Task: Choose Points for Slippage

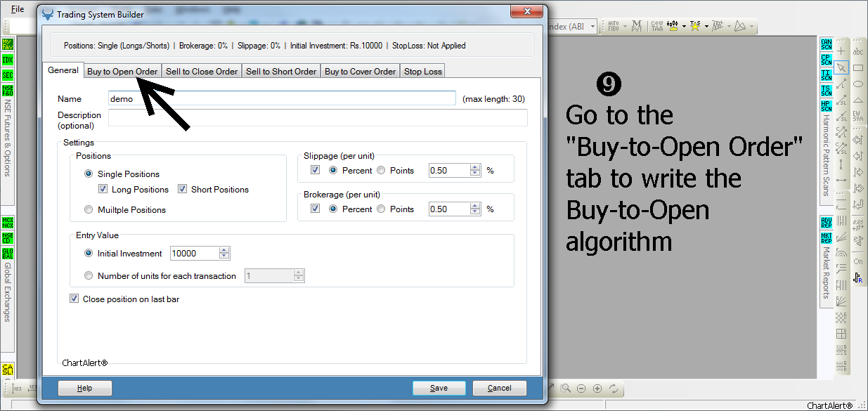Action: 381,170
